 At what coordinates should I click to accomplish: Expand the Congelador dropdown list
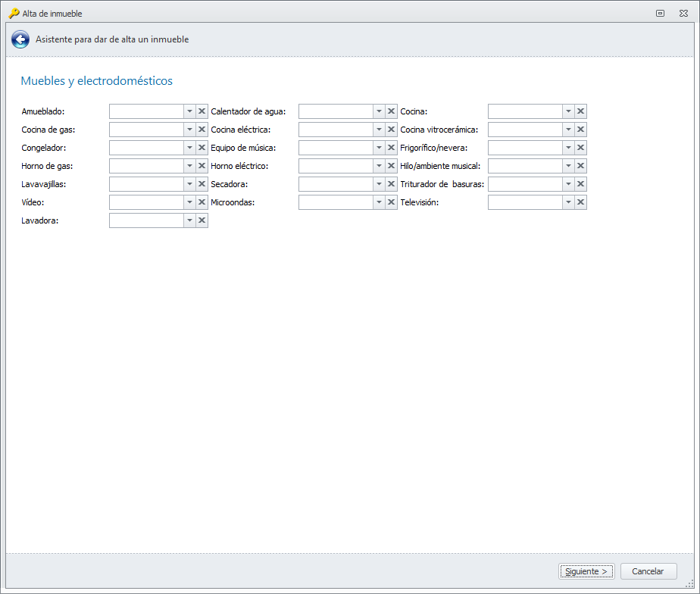(x=189, y=148)
